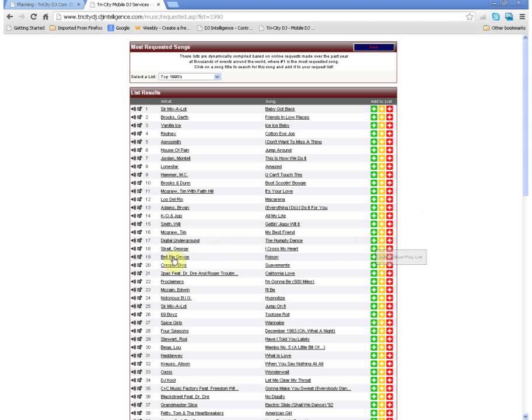Click red plus for Jump Around
This screenshot has height=420, width=532.
pos(390,150)
